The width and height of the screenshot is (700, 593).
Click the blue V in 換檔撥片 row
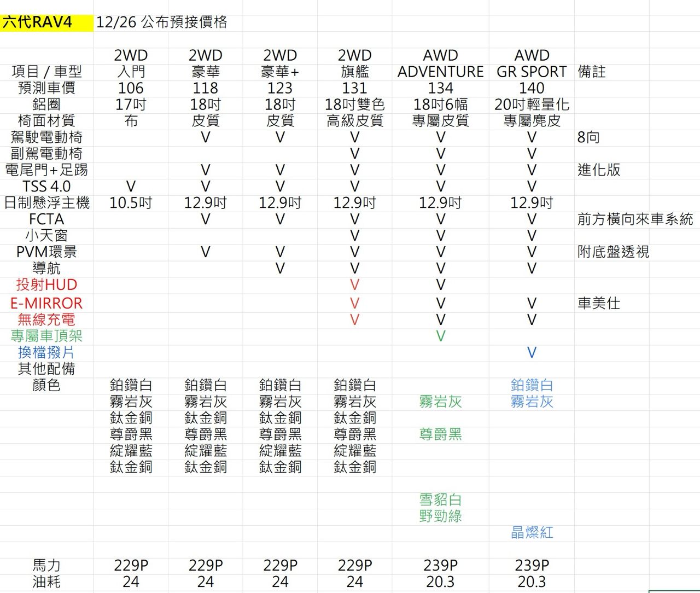point(532,352)
